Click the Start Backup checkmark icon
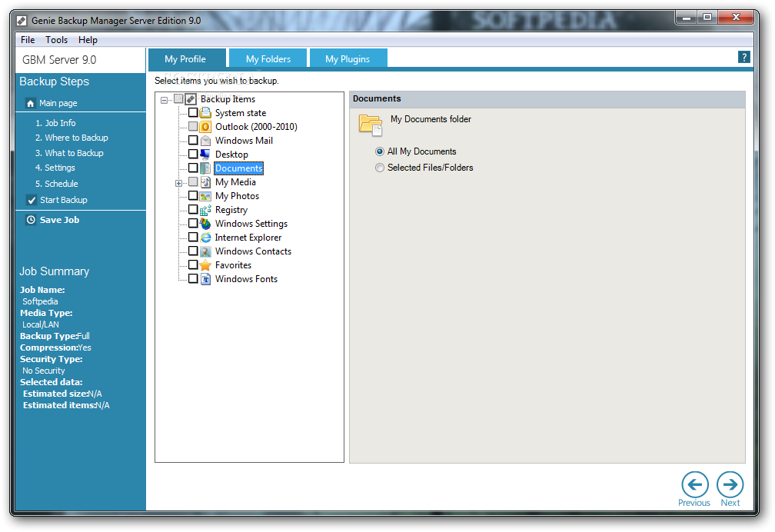Viewport: 775px width, 532px height. [32, 200]
